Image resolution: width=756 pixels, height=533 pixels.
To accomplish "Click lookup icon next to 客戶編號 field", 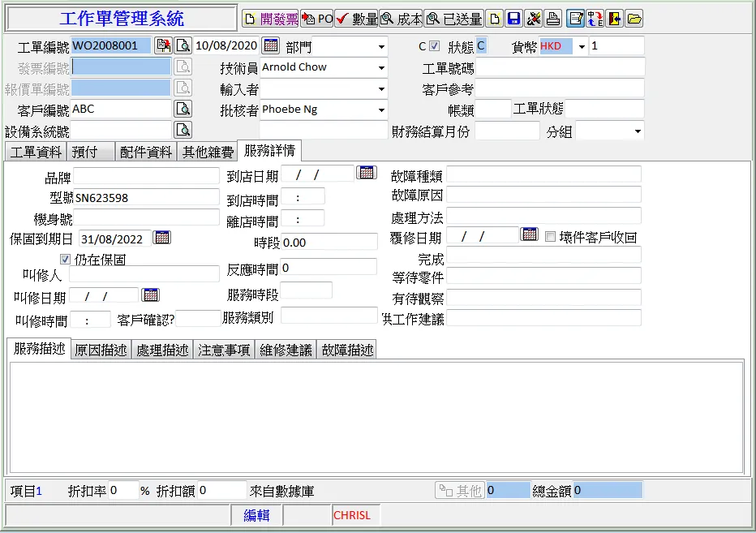I will (x=183, y=109).
